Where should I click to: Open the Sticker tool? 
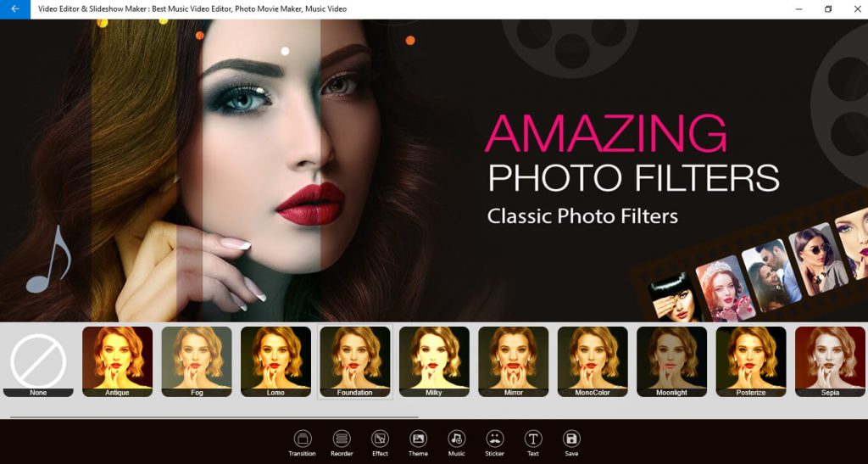[494, 443]
